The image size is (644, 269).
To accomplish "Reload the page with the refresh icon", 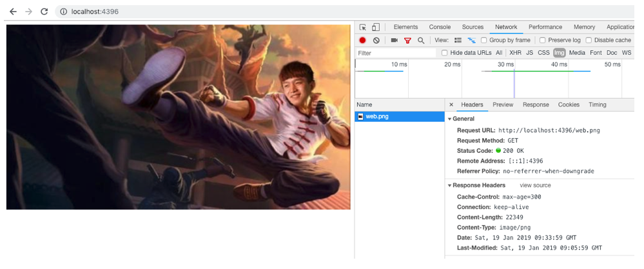I will click(x=44, y=12).
